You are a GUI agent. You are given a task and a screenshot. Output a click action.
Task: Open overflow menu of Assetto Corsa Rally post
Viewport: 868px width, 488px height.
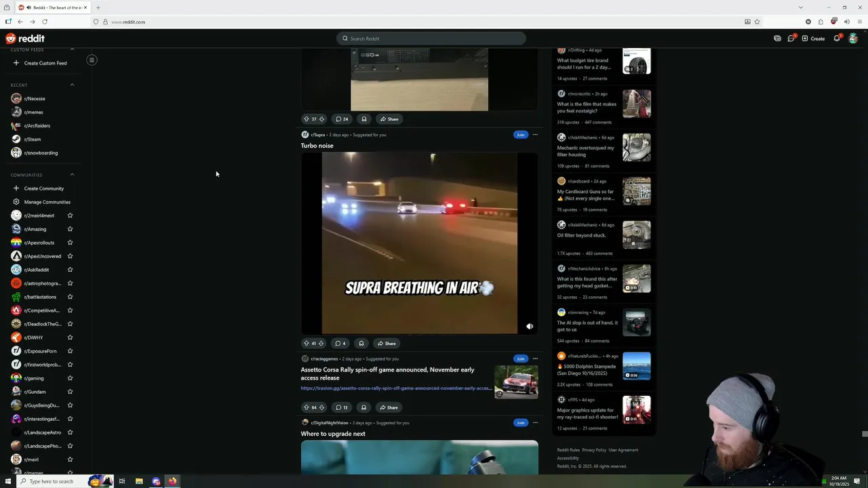(535, 359)
